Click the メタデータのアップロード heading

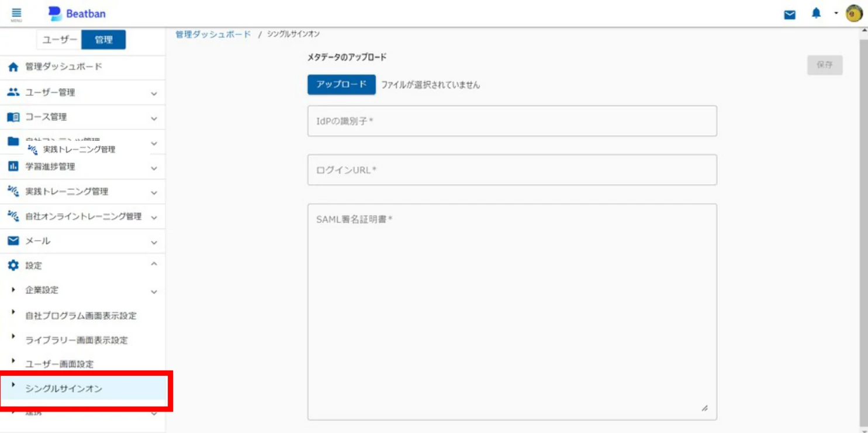tap(347, 57)
